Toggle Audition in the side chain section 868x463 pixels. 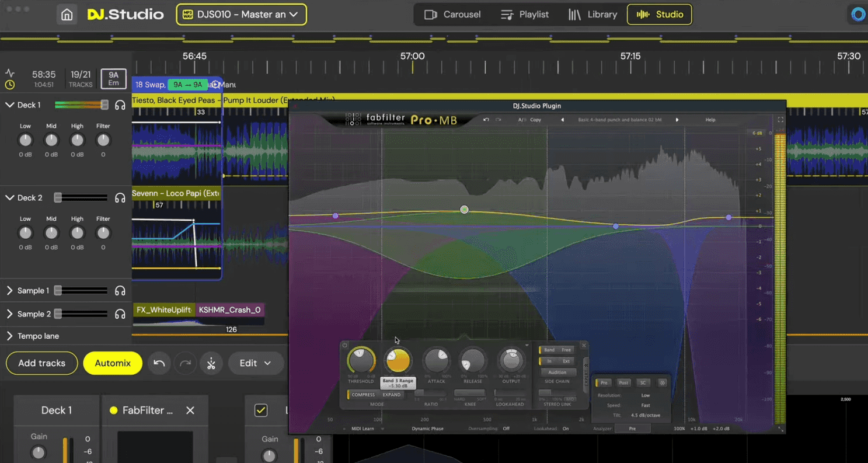557,372
